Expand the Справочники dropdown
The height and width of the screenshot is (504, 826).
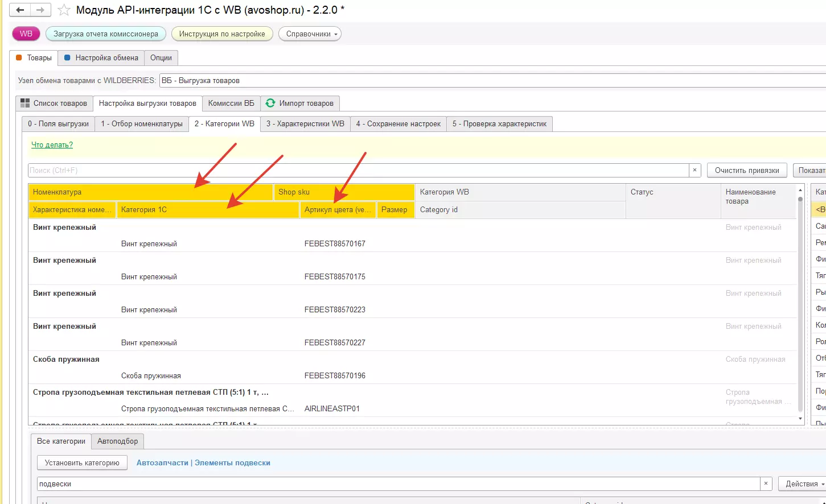[310, 34]
